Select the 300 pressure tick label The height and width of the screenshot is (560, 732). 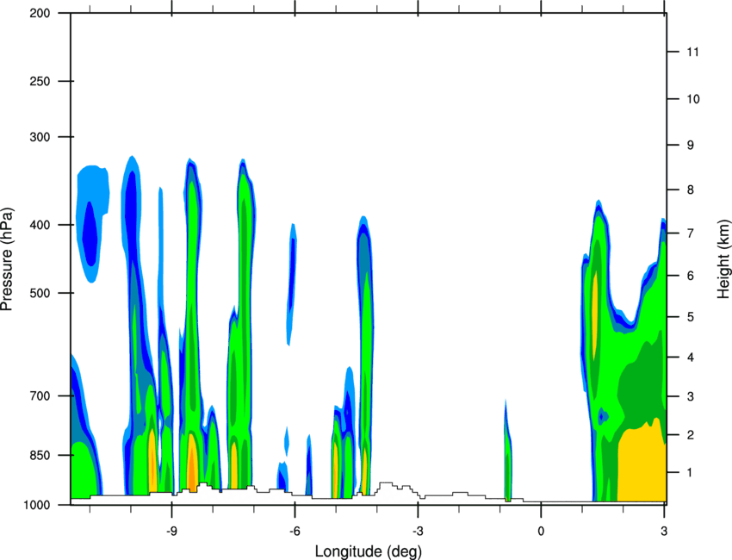pos(40,137)
